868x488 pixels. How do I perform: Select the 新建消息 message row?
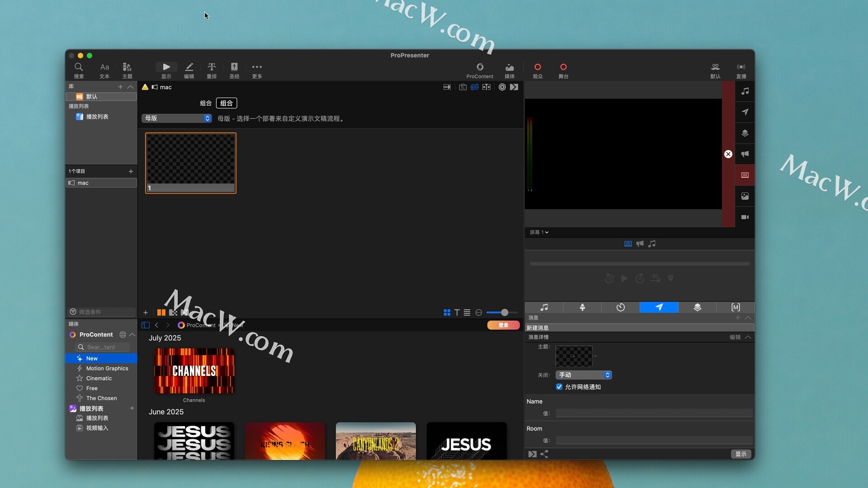639,328
